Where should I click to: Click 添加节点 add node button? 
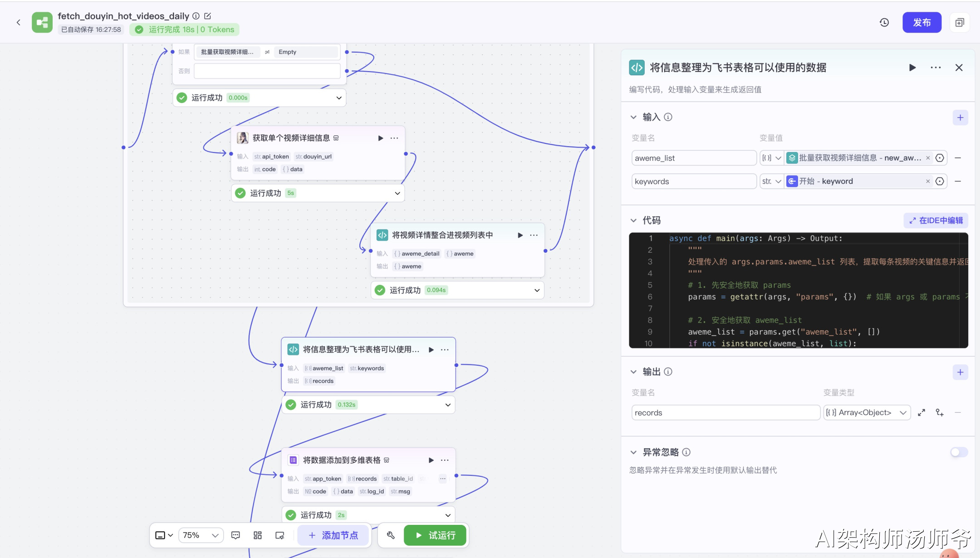(333, 535)
